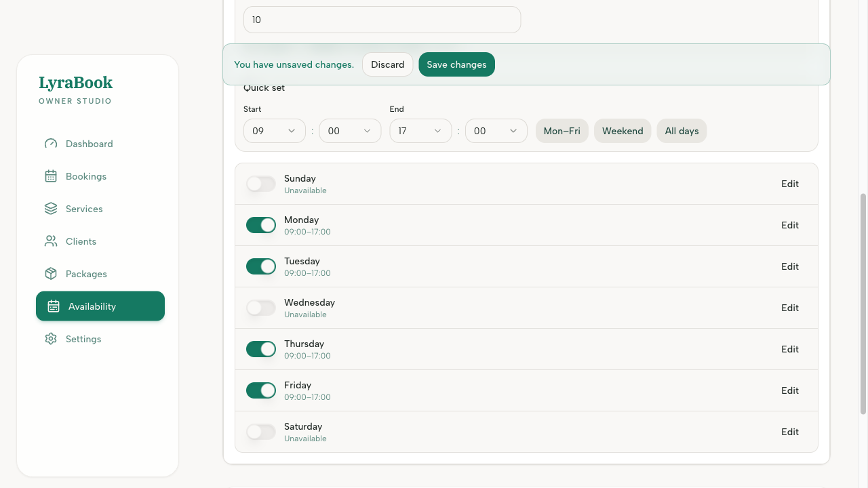
Task: Expand the End hour dropdown showing 17
Action: 420,131
